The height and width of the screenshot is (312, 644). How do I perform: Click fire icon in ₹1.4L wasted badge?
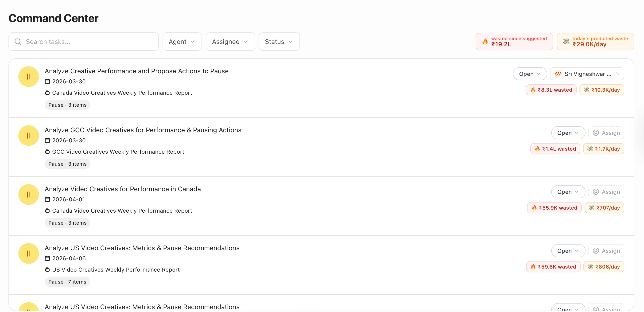[x=537, y=149]
